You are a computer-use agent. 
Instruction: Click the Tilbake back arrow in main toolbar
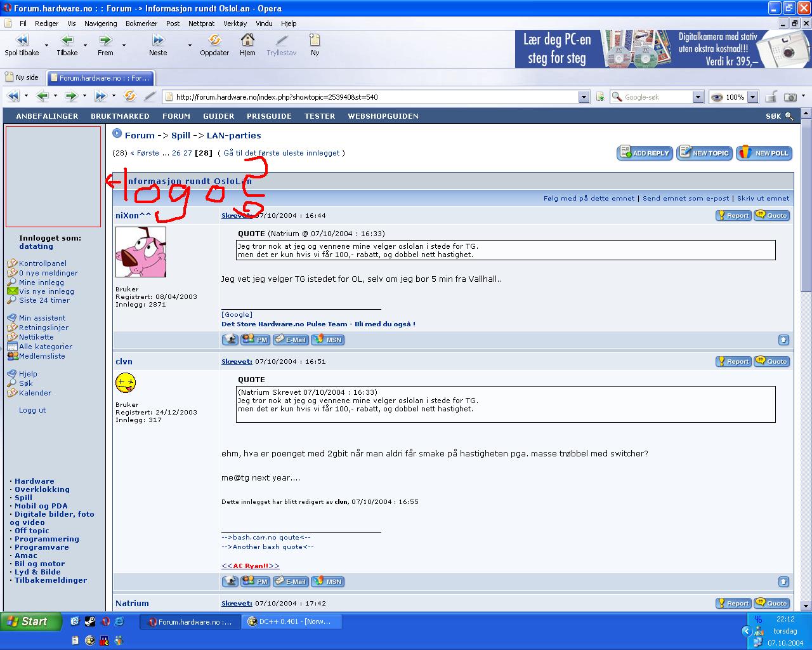click(67, 40)
